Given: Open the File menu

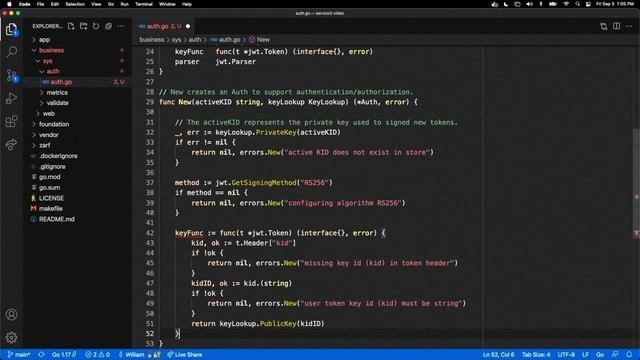Looking at the screenshot, I should point(40,4).
